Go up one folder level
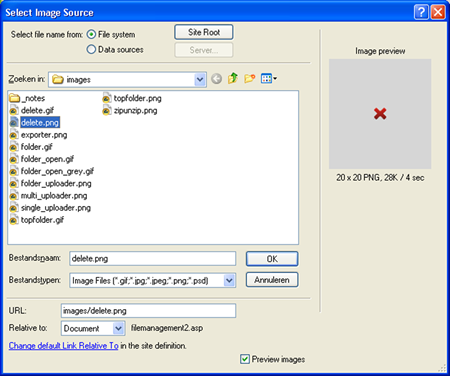The image size is (450, 376). pos(233,79)
